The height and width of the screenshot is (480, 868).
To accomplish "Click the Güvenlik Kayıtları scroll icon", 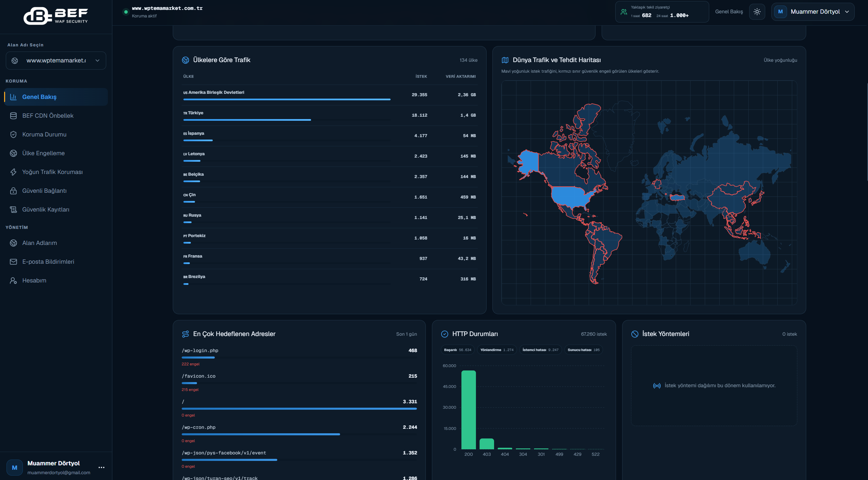I will pos(13,209).
